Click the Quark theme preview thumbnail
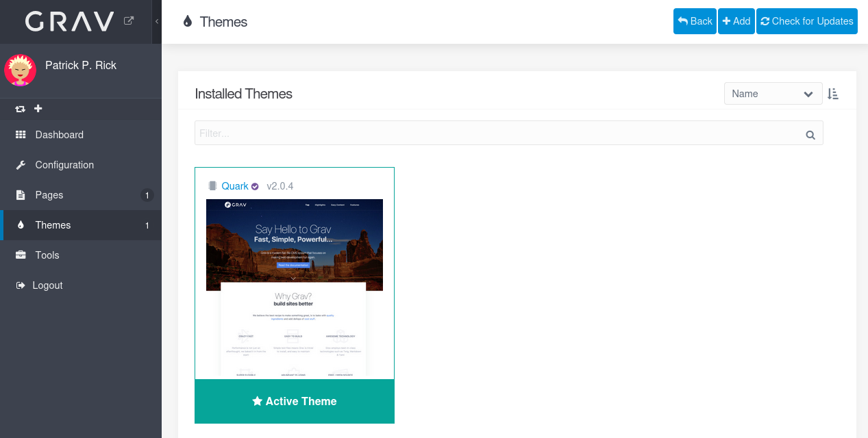The image size is (868, 438). pos(295,289)
